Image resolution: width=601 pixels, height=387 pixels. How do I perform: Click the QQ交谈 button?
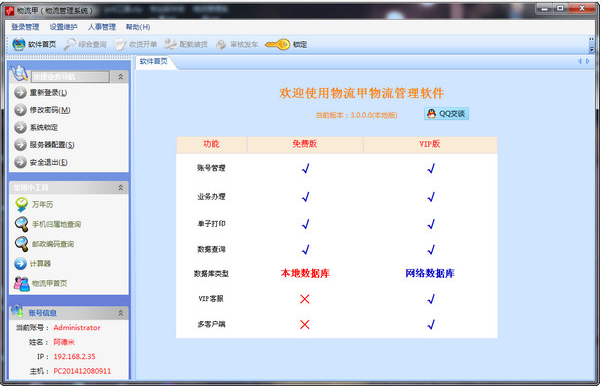tap(447, 114)
